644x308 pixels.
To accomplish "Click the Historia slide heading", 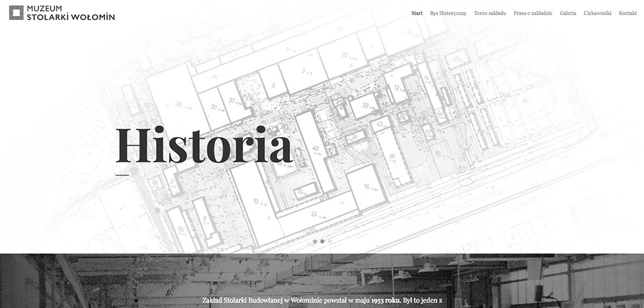I will click(x=204, y=145).
